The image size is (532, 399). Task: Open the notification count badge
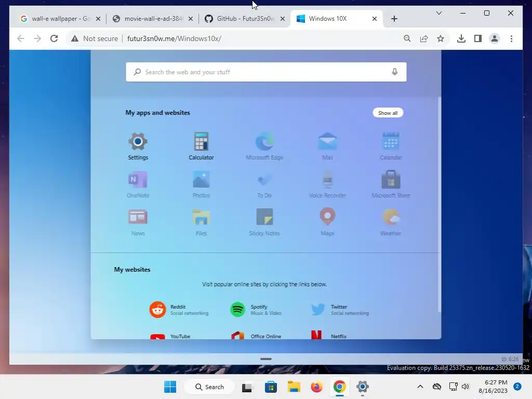point(517,387)
